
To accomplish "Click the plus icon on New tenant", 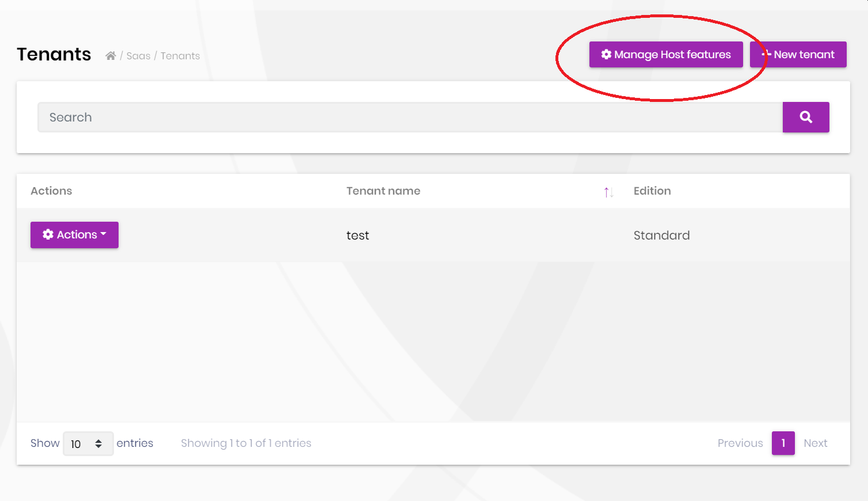I will pyautogui.click(x=766, y=55).
